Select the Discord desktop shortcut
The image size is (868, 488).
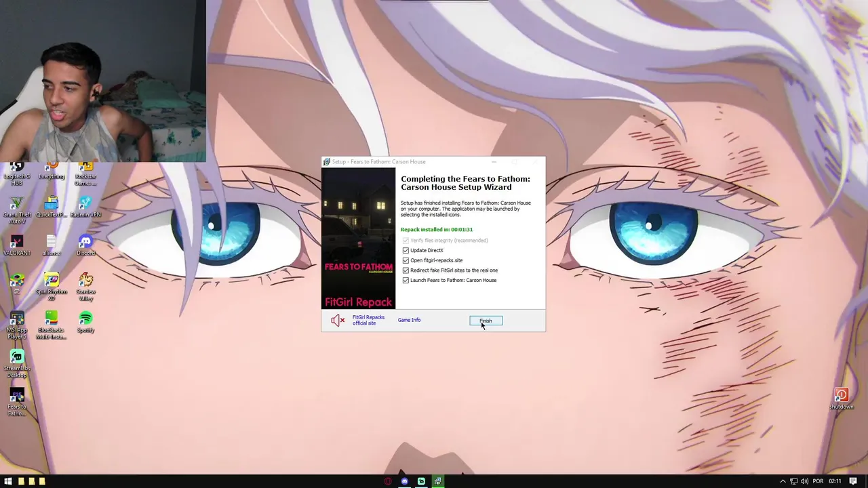point(85,246)
